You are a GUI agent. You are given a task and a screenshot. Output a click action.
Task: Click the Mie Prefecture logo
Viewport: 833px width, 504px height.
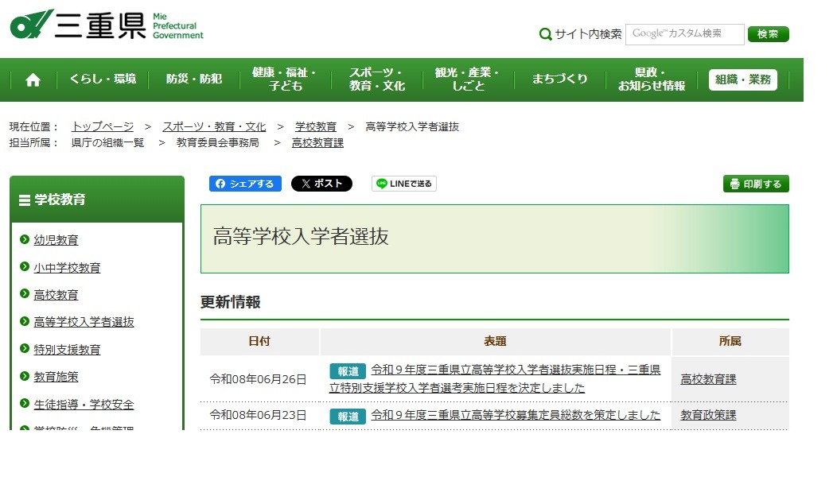click(107, 25)
